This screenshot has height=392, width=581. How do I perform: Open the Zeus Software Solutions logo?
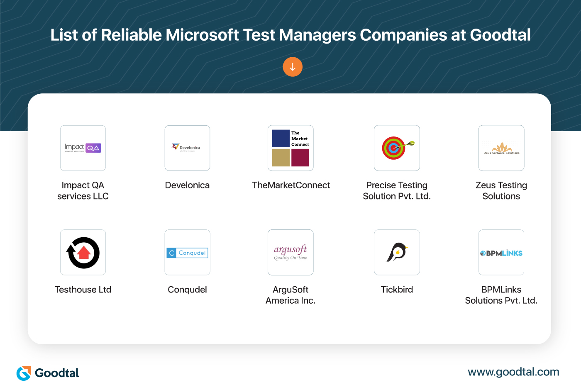501,148
